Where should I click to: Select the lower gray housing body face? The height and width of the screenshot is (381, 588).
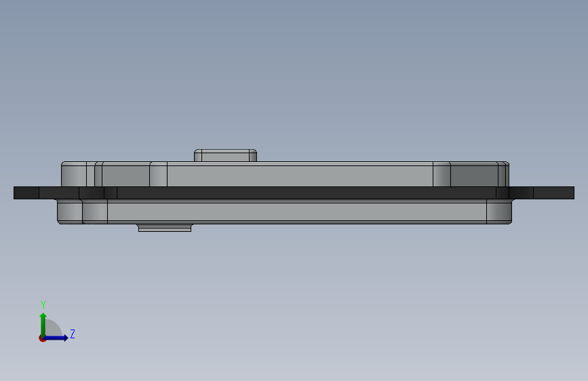[296, 212]
